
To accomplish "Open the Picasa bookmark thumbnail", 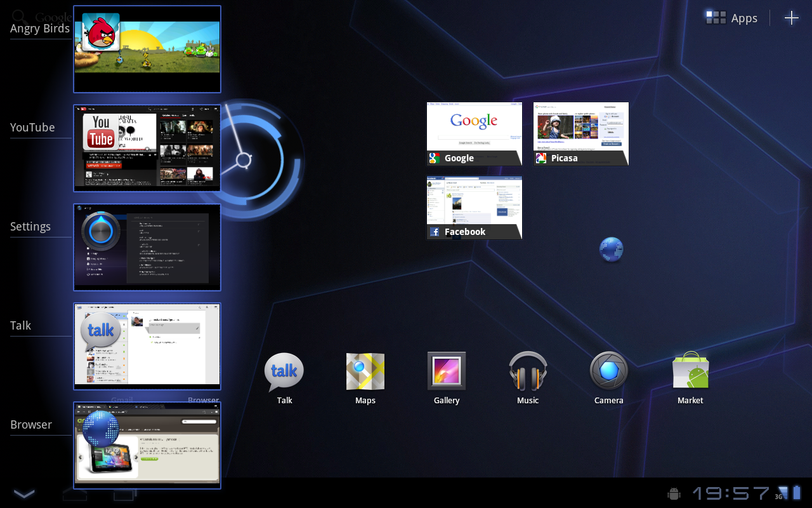I will coord(581,134).
